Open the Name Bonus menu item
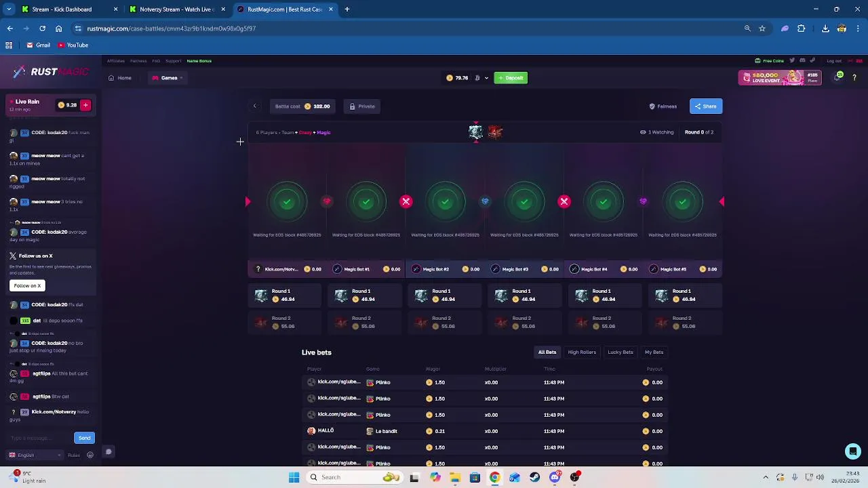Viewport: 868px width, 488px height. pyautogui.click(x=199, y=61)
